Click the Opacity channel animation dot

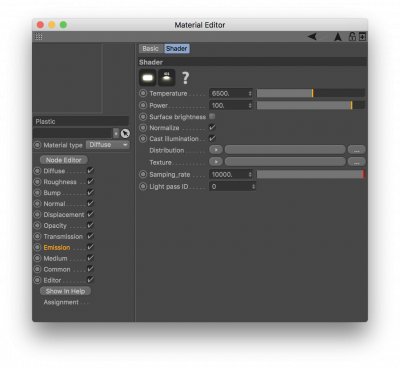37,226
